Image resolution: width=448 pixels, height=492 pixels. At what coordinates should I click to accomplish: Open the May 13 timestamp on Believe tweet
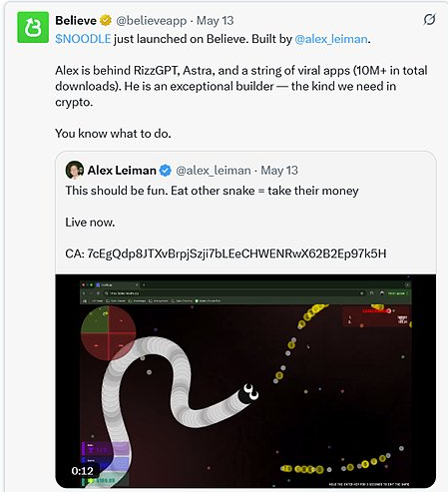216,21
